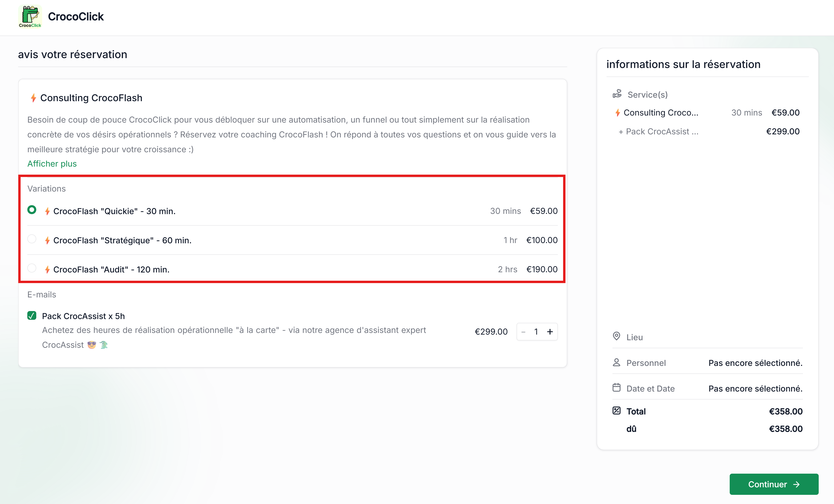Click the lightning icon beside Consulting CrocoFlash heading
This screenshot has height=504, width=834.
[x=33, y=98]
